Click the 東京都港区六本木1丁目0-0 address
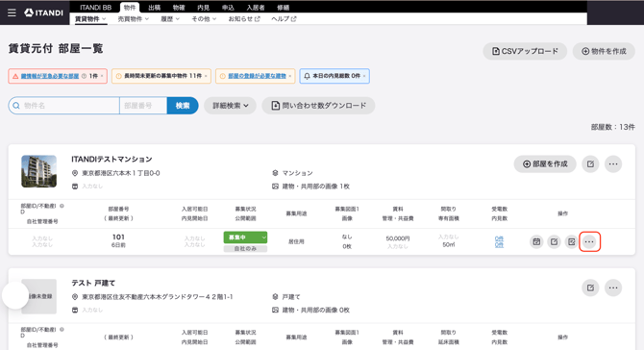Screen dimensions: 644x350 click(x=121, y=173)
